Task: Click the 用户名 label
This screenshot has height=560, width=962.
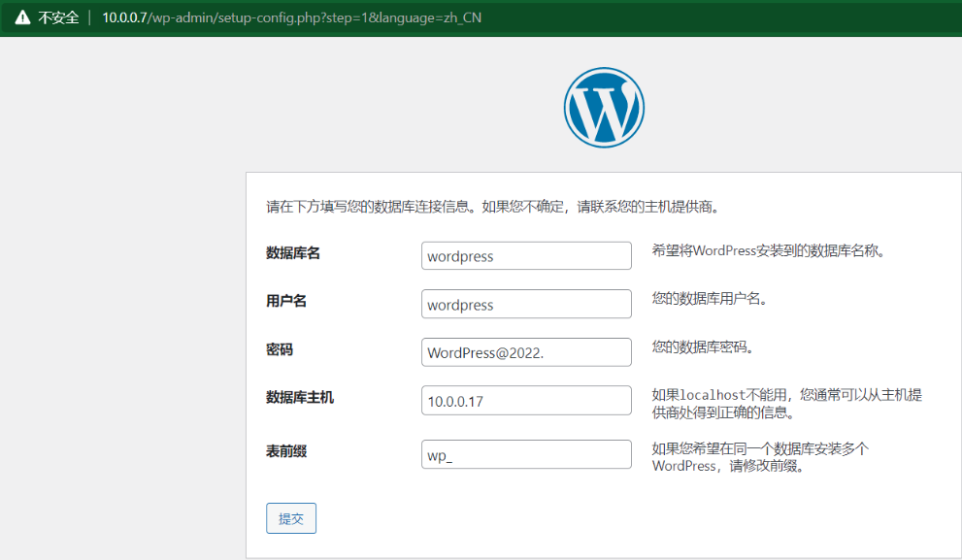Action: point(286,301)
